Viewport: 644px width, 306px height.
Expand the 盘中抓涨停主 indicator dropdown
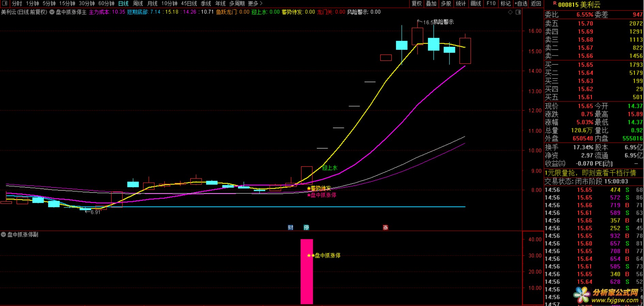pyautogui.click(x=52, y=12)
